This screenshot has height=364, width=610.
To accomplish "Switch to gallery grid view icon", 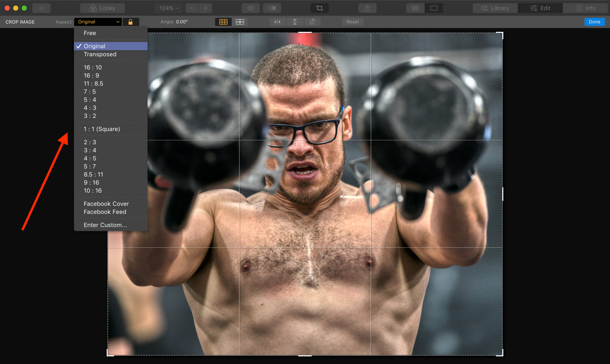I will pyautogui.click(x=415, y=8).
